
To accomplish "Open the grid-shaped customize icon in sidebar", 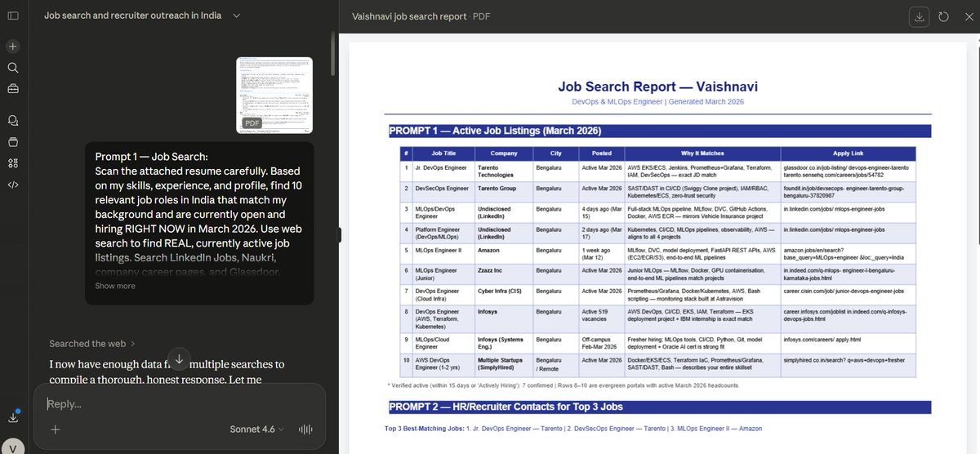I will coord(12,162).
